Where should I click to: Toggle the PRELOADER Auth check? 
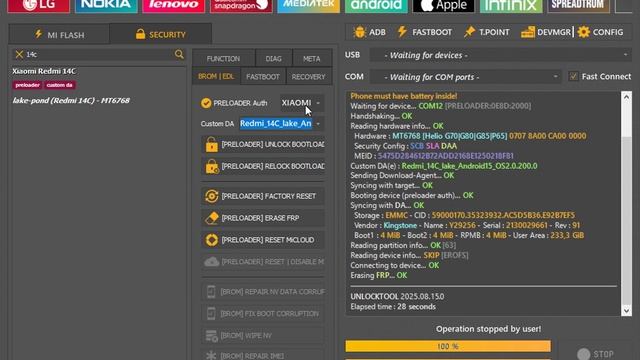(x=206, y=103)
